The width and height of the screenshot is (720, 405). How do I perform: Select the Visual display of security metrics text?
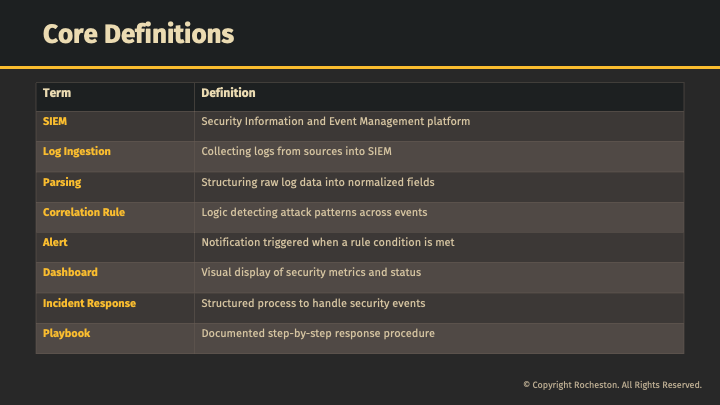[311, 272]
